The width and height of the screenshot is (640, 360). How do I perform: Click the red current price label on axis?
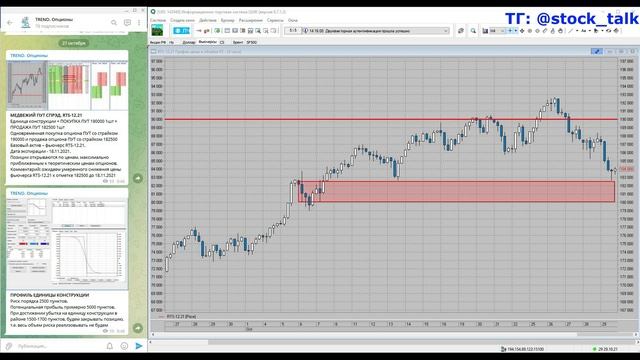[x=626, y=169]
